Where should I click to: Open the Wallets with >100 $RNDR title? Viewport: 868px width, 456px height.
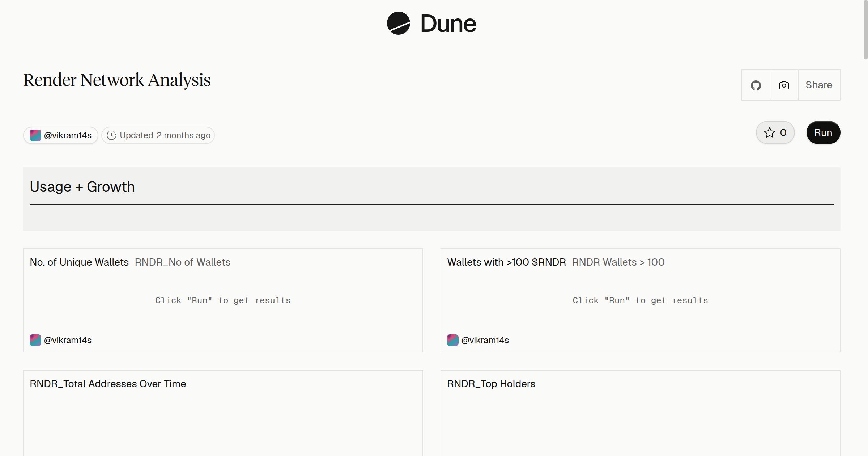(506, 262)
